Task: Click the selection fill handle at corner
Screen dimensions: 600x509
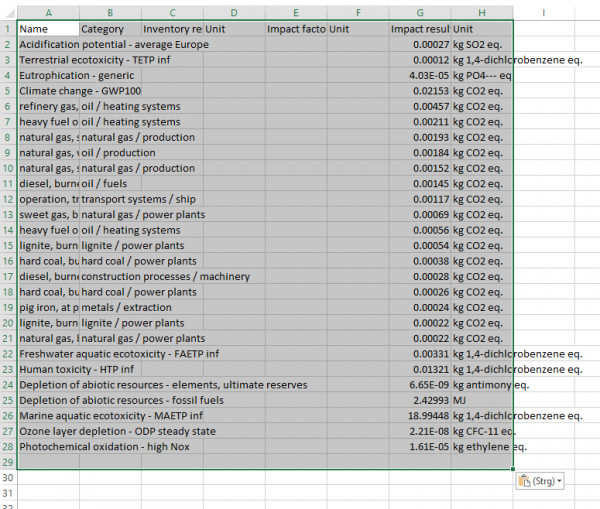Action: pos(513,469)
